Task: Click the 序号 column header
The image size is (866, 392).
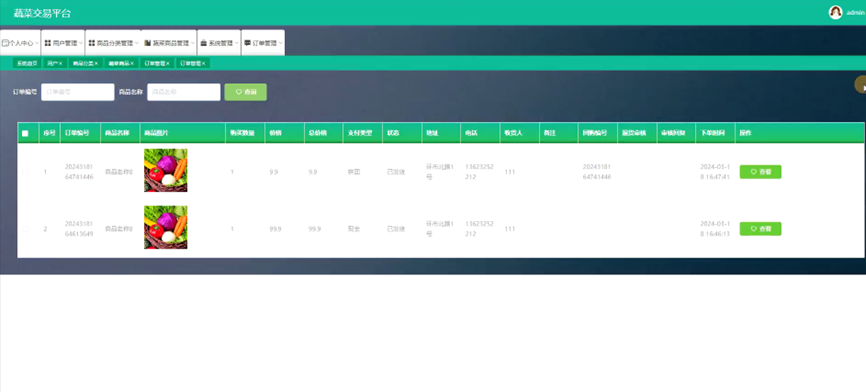Action: 49,133
